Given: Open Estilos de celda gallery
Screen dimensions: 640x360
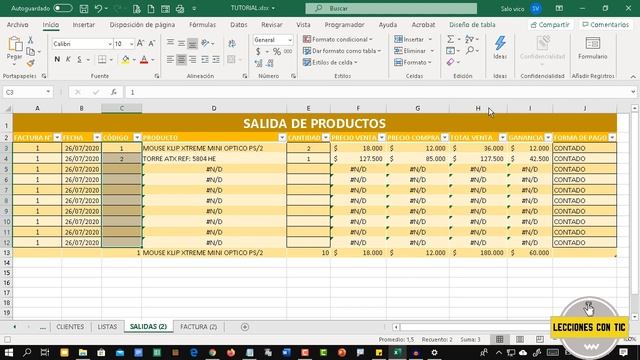Looking at the screenshot, I should pyautogui.click(x=331, y=62).
